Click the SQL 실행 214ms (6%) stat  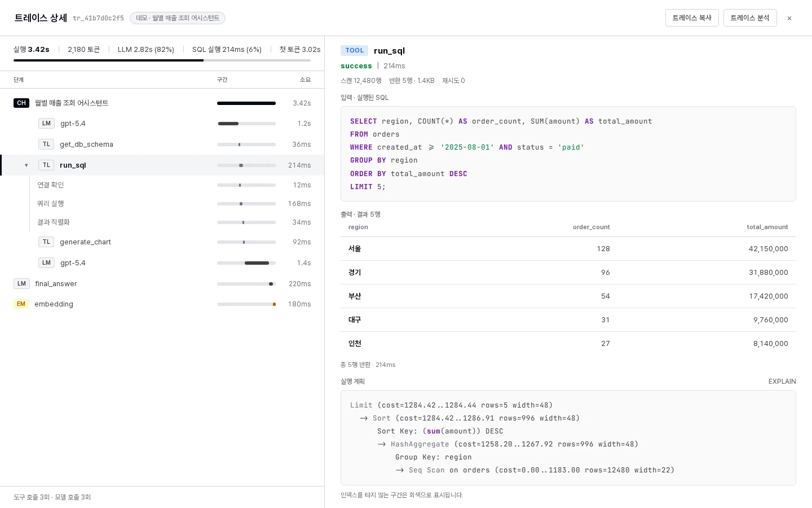point(227,50)
